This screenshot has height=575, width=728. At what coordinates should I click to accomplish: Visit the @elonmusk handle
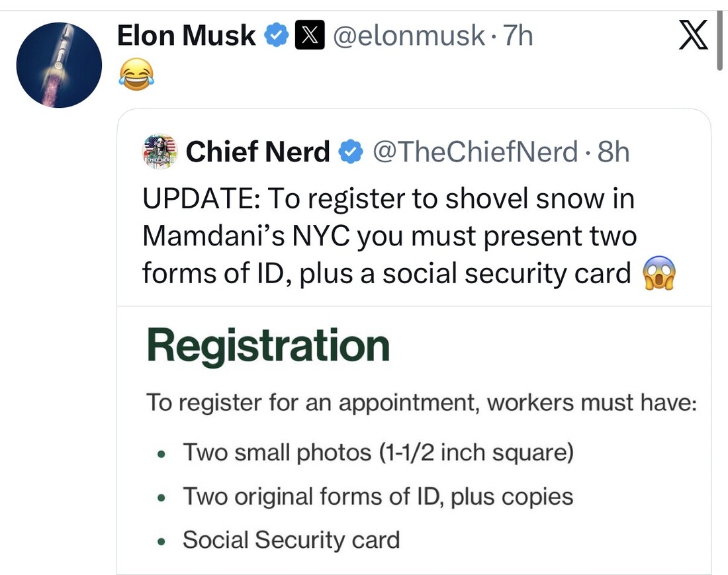click(408, 36)
